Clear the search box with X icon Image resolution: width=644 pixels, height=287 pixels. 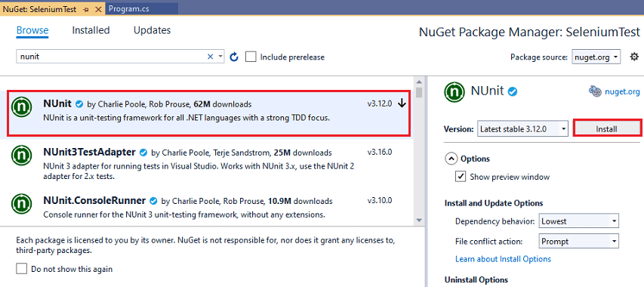pos(211,57)
